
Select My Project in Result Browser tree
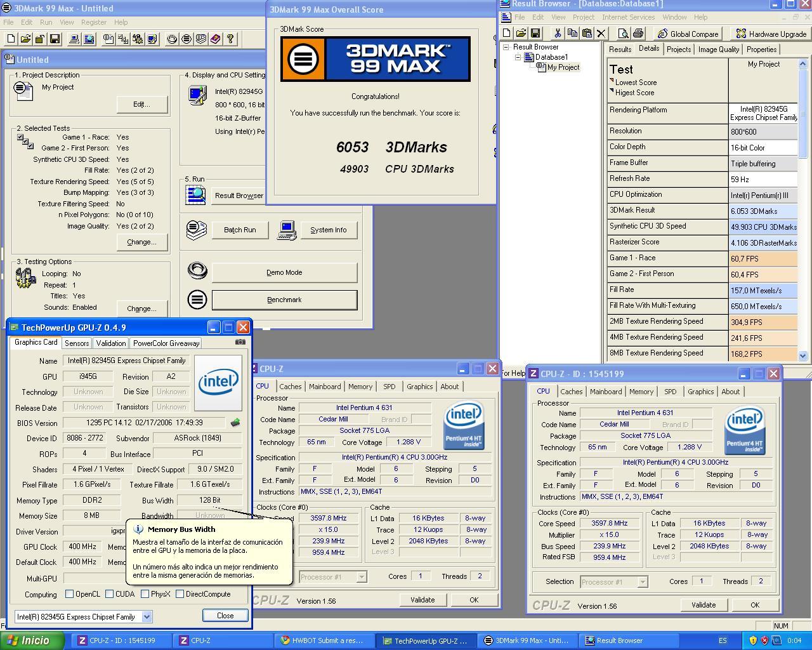point(563,67)
